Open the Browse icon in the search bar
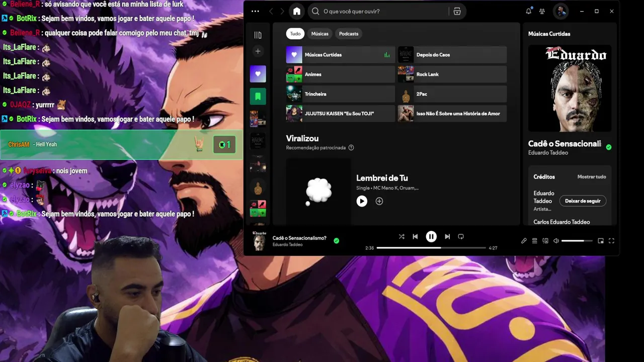This screenshot has height=362, width=644. (x=457, y=11)
